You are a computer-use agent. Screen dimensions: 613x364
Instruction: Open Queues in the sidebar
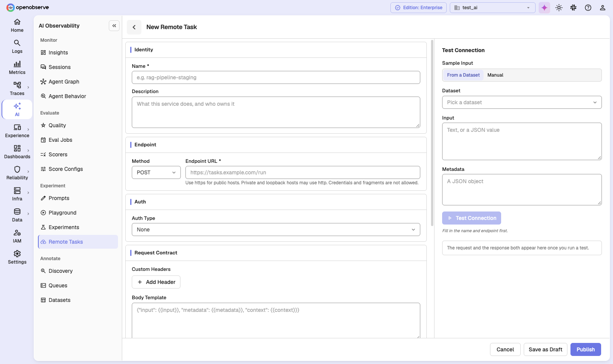78,285
